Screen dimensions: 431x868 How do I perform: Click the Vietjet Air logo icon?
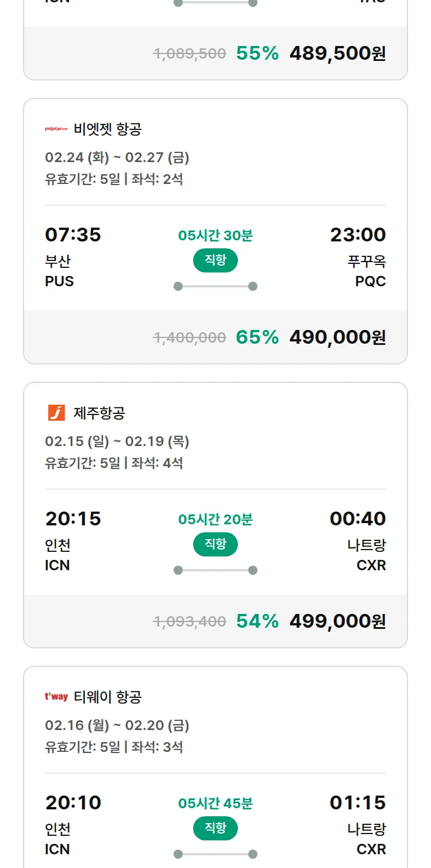click(x=56, y=129)
